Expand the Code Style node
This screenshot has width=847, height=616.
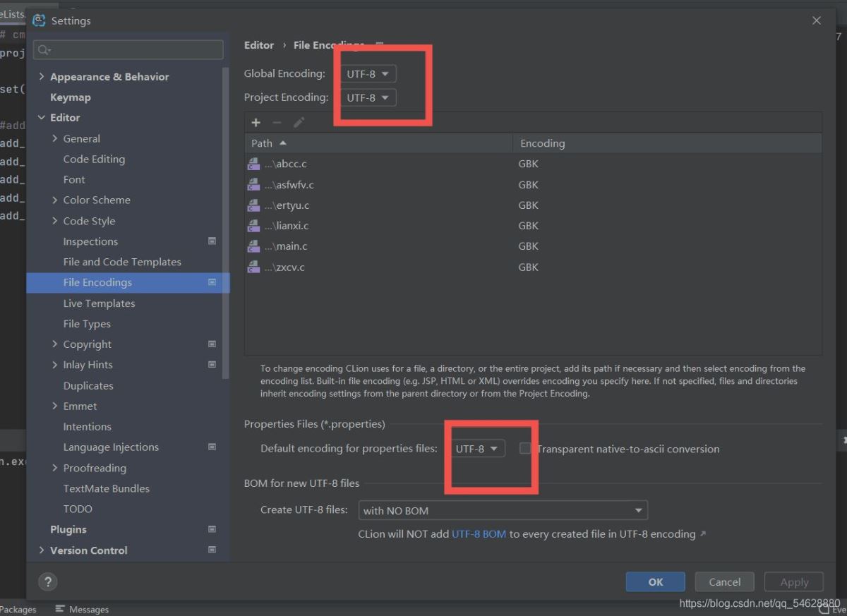pyautogui.click(x=55, y=221)
